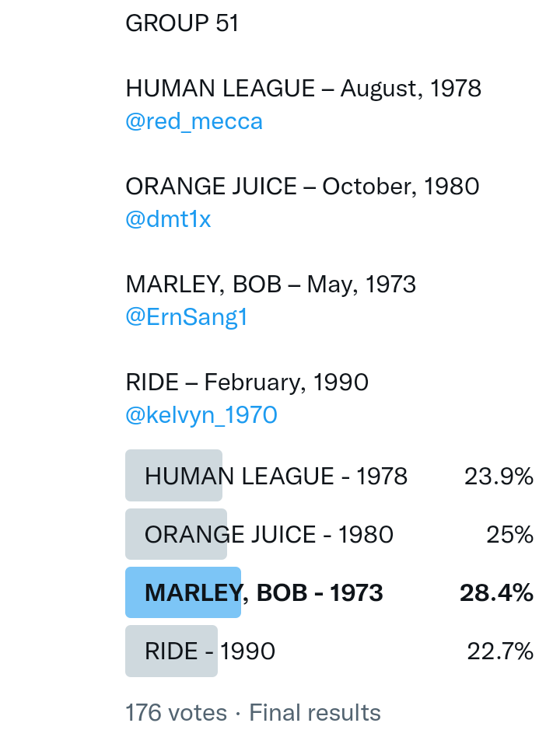
Task: Visit the @ErnSang1 profile link
Action: (186, 317)
